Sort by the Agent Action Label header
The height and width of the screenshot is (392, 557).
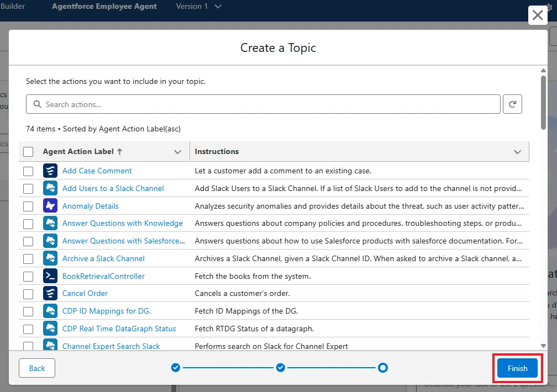click(78, 152)
